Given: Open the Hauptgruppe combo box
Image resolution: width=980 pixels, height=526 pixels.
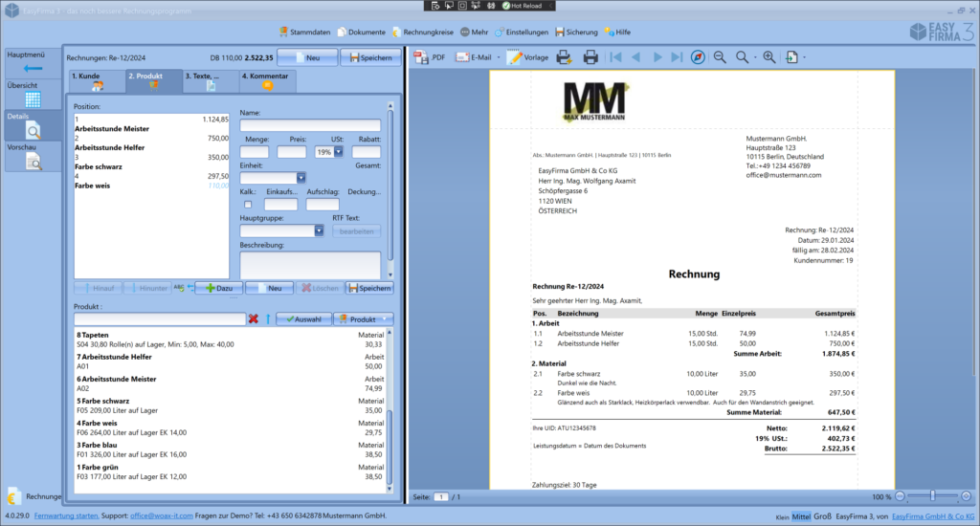Looking at the screenshot, I should pyautogui.click(x=319, y=230).
